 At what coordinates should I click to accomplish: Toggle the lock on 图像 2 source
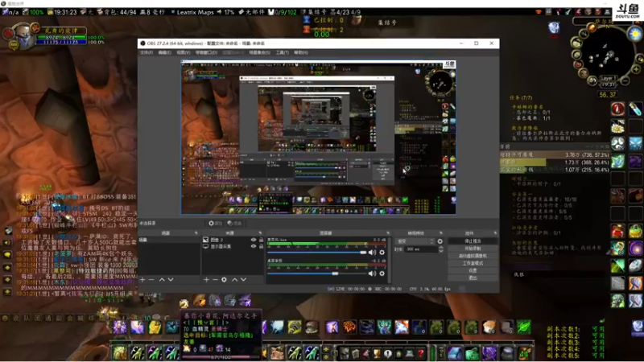261,240
